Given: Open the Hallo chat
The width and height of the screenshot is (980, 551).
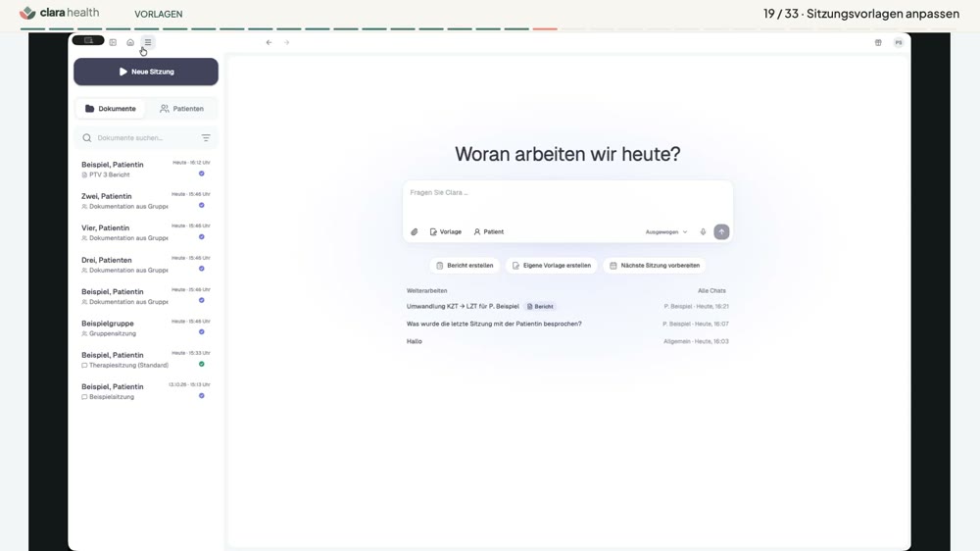Looking at the screenshot, I should (567, 341).
